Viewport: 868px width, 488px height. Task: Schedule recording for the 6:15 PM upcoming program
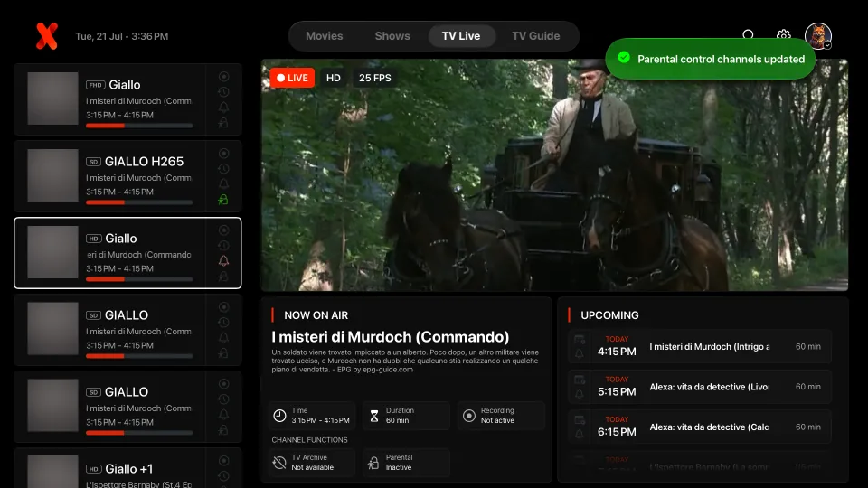tap(580, 420)
